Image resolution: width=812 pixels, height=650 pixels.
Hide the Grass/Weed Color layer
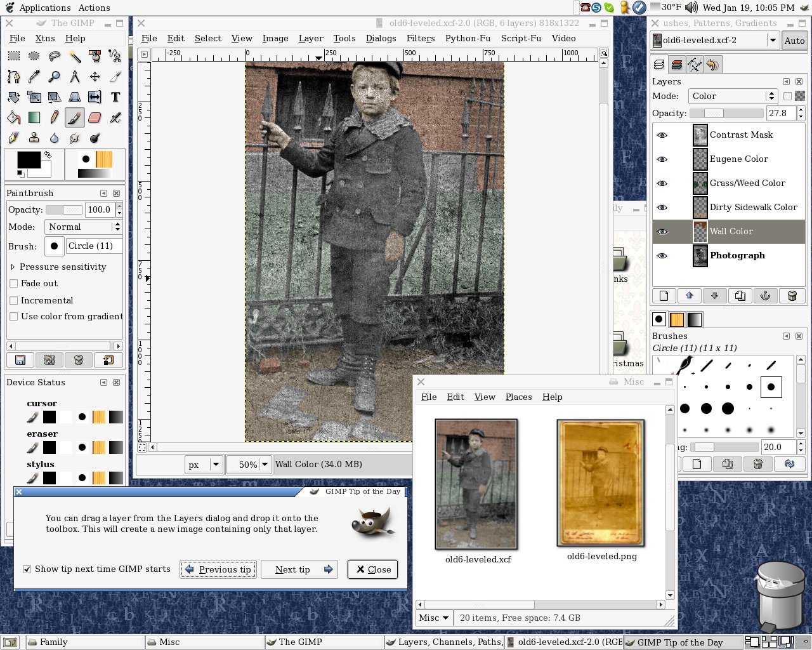coord(662,183)
